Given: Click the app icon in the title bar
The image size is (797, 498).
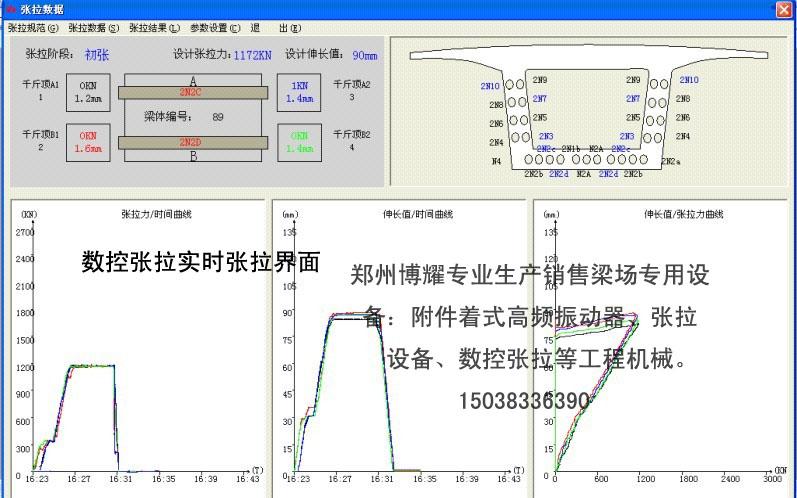Looking at the screenshot, I should (x=10, y=9).
